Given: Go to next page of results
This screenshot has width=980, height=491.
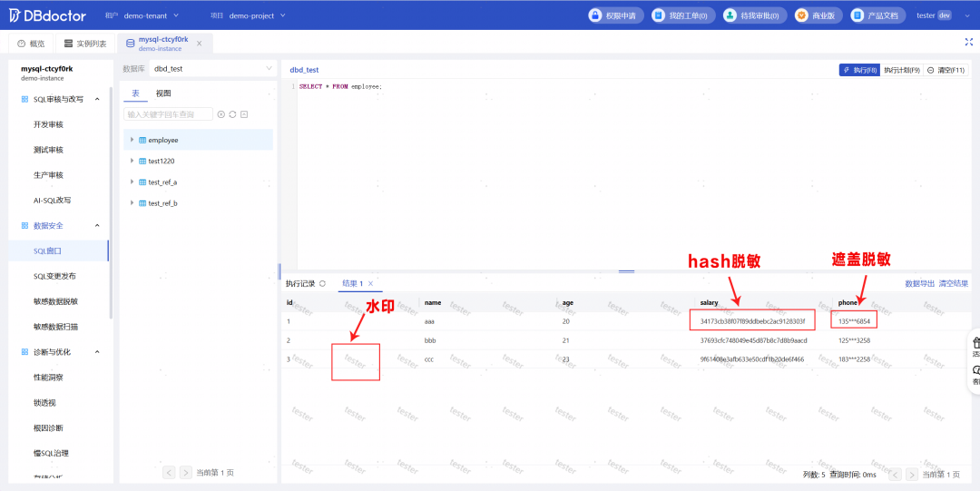Looking at the screenshot, I should (x=912, y=475).
